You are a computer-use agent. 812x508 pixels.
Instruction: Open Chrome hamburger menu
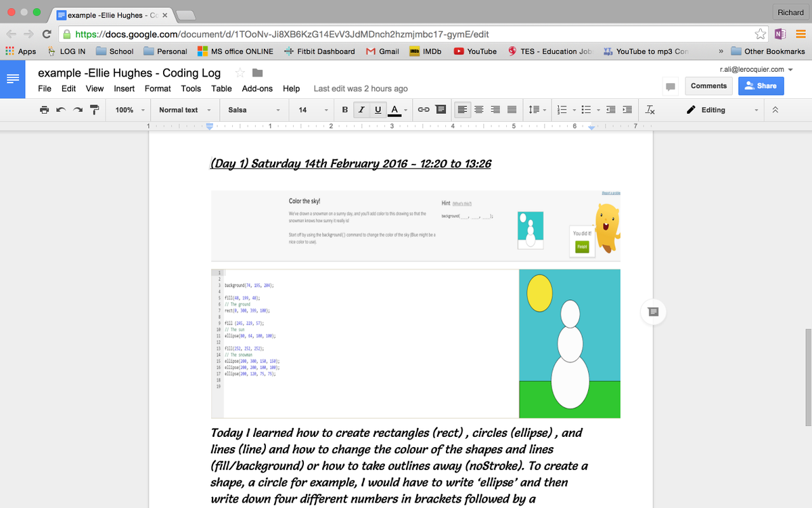click(x=800, y=34)
